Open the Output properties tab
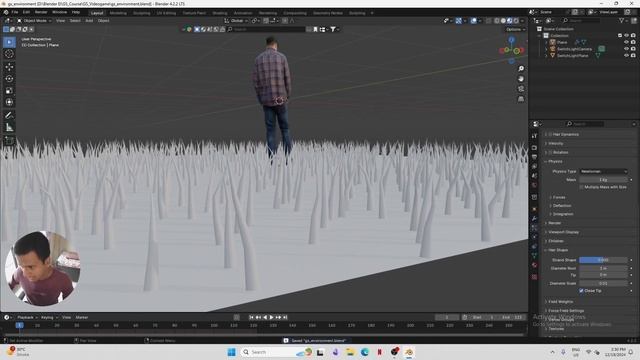640x360 pixels. [x=534, y=157]
